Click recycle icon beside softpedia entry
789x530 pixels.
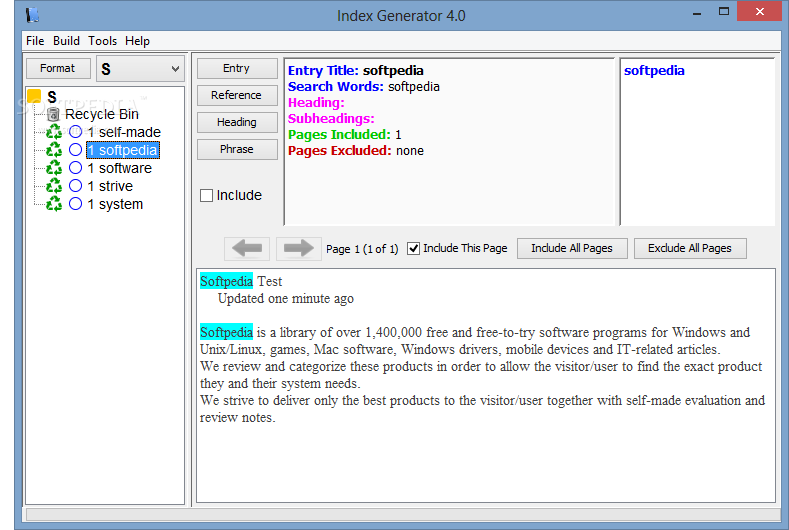tap(54, 150)
